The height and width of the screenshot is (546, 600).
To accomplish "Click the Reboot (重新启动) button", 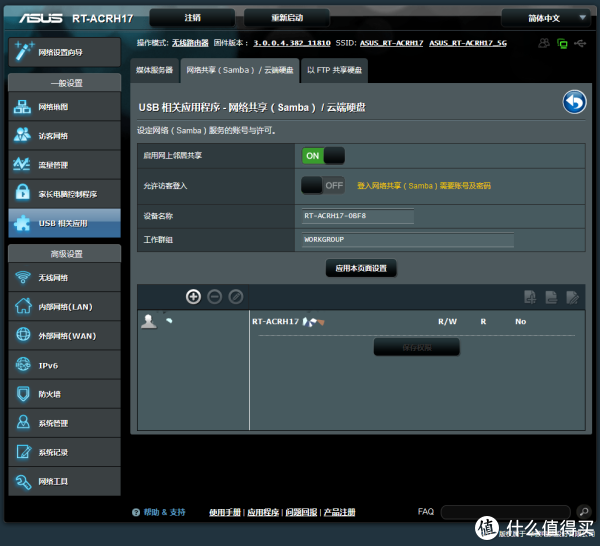I will (x=287, y=18).
